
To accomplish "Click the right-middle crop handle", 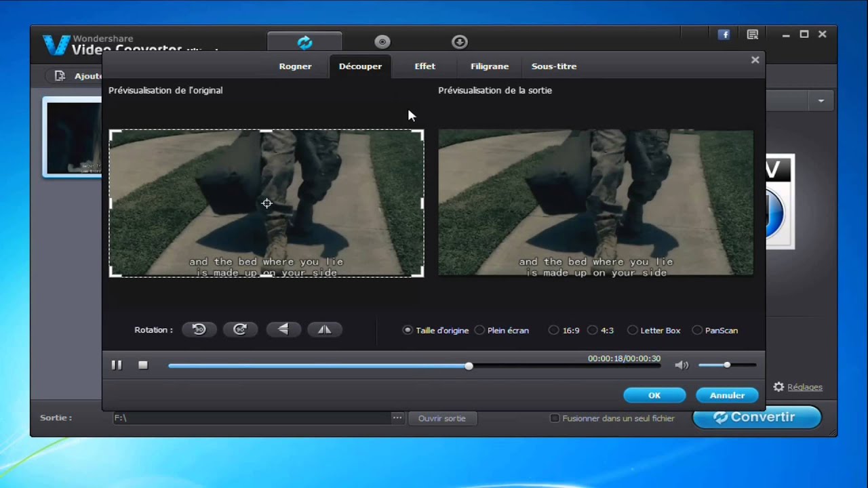I will coord(422,203).
